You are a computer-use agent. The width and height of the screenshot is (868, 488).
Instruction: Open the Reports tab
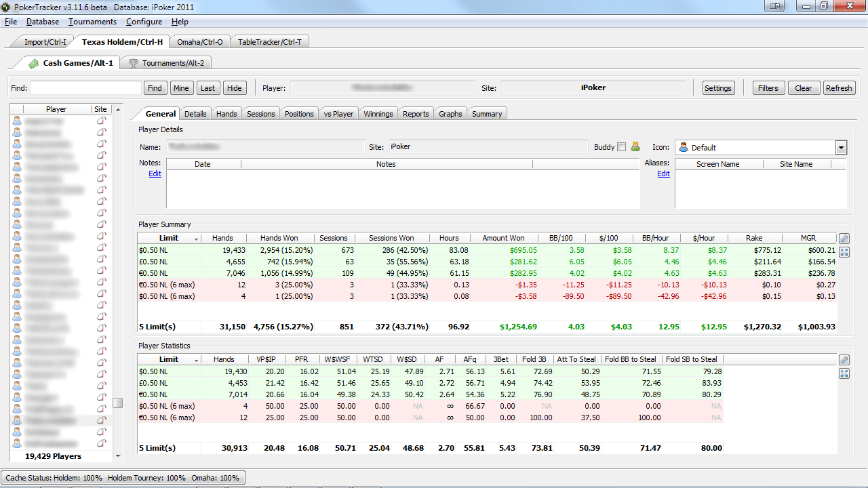click(416, 114)
